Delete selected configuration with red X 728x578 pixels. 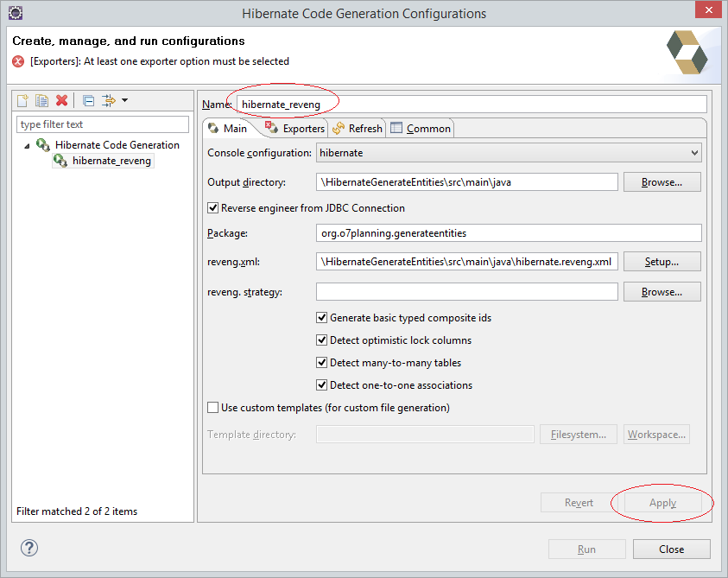(62, 100)
